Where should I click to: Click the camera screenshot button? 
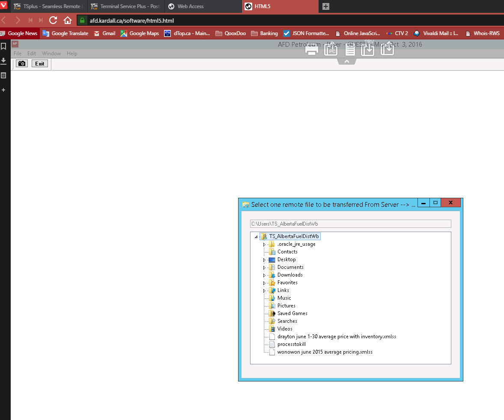pyautogui.click(x=22, y=63)
